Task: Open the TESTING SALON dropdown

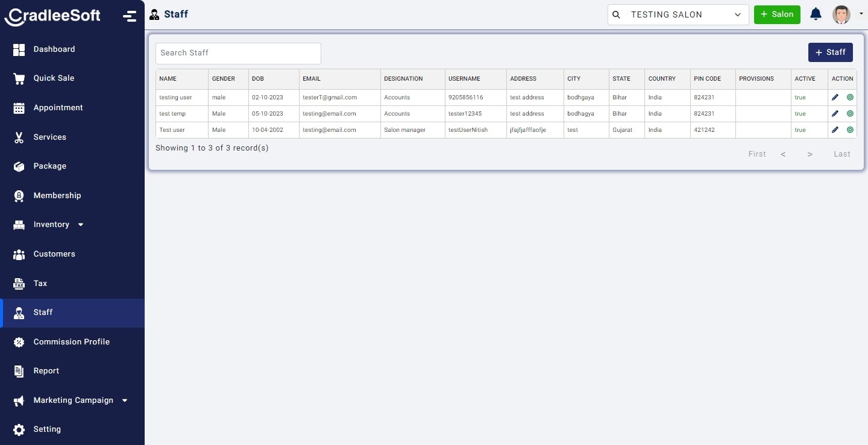Action: coord(678,14)
